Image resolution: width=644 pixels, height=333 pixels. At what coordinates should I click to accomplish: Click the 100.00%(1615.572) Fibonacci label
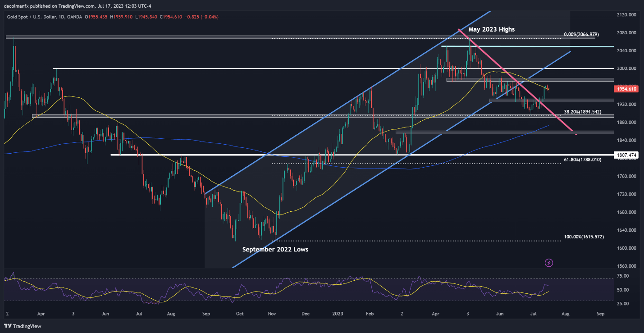(584, 237)
